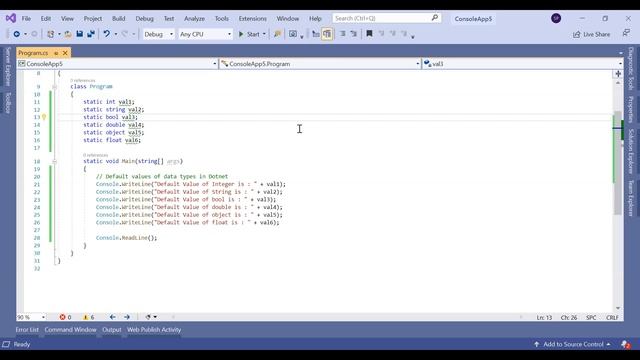Click the user account avatar

coord(556,18)
